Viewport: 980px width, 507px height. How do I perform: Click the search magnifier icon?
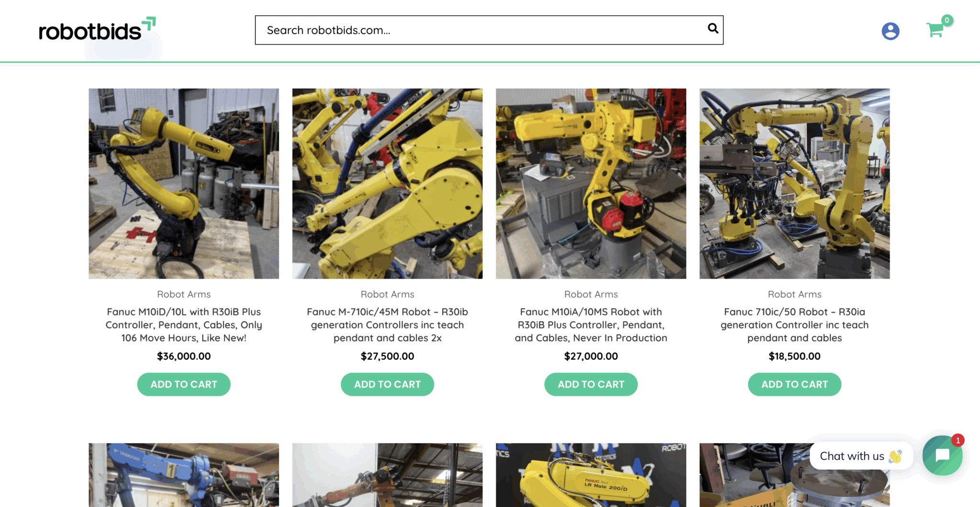713,29
